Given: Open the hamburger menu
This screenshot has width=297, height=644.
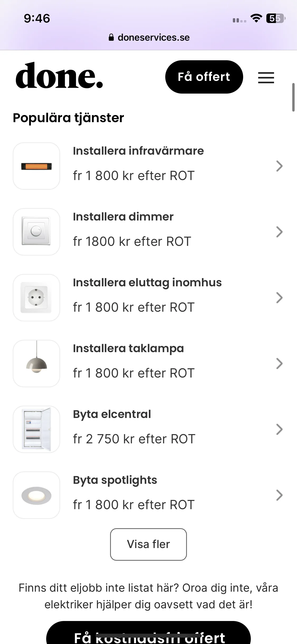Looking at the screenshot, I should [x=266, y=77].
